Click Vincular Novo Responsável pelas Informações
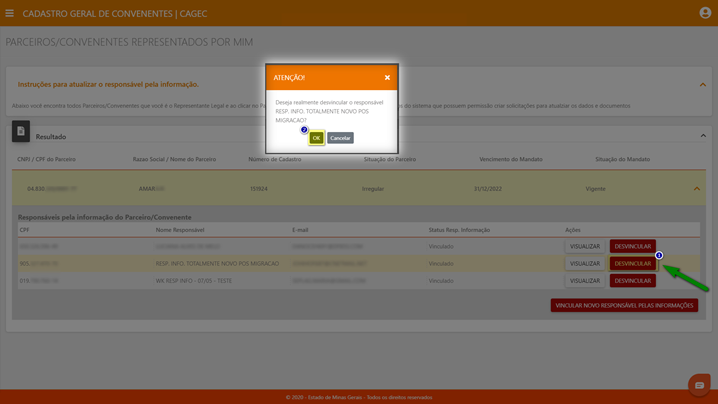The height and width of the screenshot is (404, 718). pos(624,305)
